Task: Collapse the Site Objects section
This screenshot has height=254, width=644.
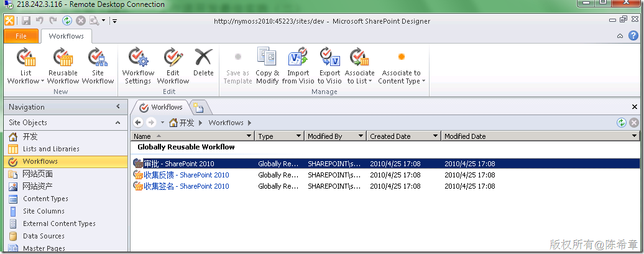Action: pyautogui.click(x=118, y=123)
